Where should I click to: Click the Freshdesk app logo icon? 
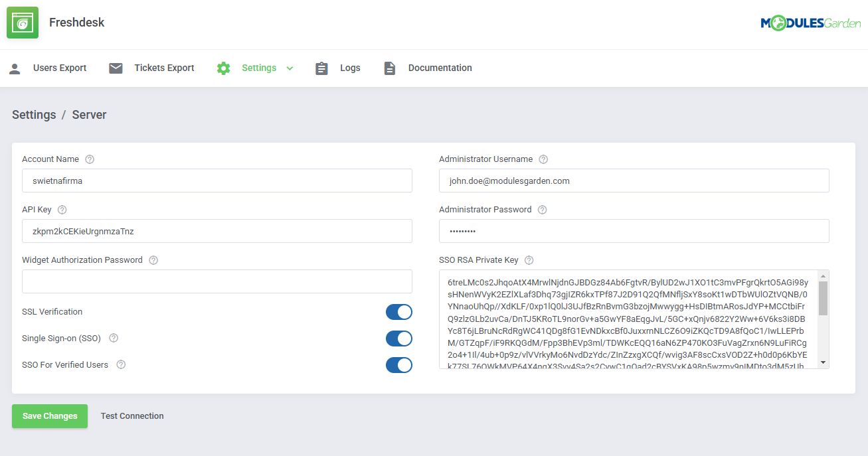(x=22, y=22)
